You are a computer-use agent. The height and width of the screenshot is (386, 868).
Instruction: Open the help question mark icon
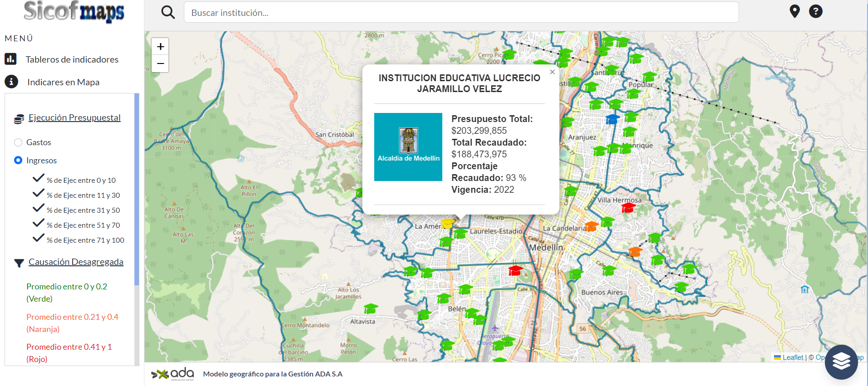815,11
